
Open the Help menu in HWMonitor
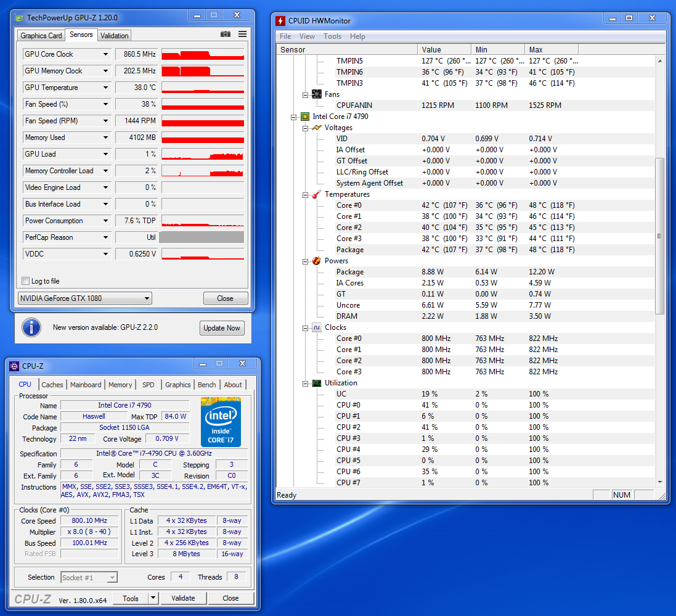[357, 36]
